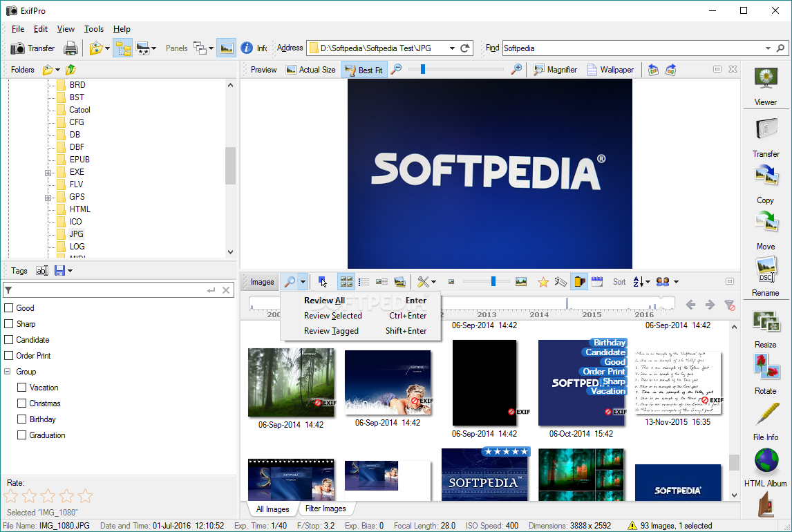
Task: Check the Birthday tag checkbox
Action: point(21,419)
